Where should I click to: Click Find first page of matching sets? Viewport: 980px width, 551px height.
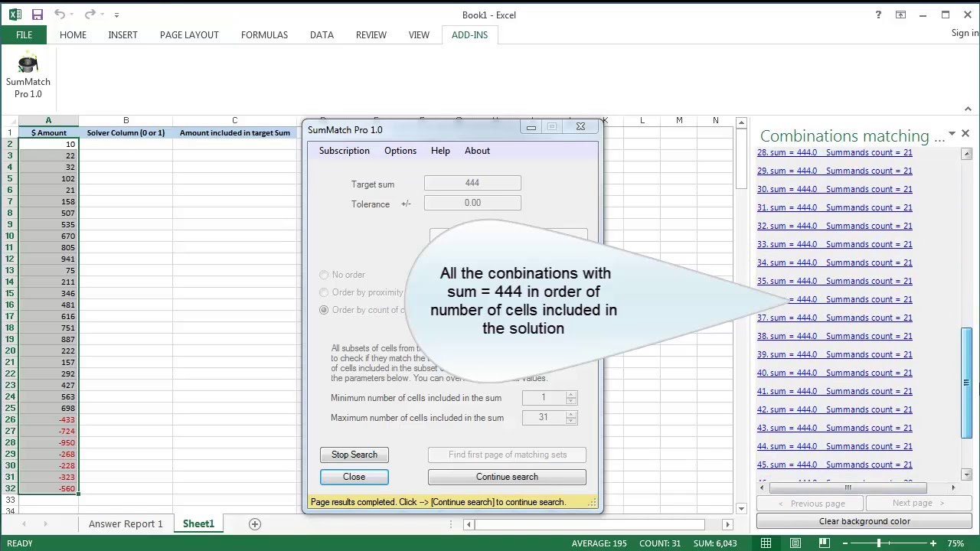(507, 455)
